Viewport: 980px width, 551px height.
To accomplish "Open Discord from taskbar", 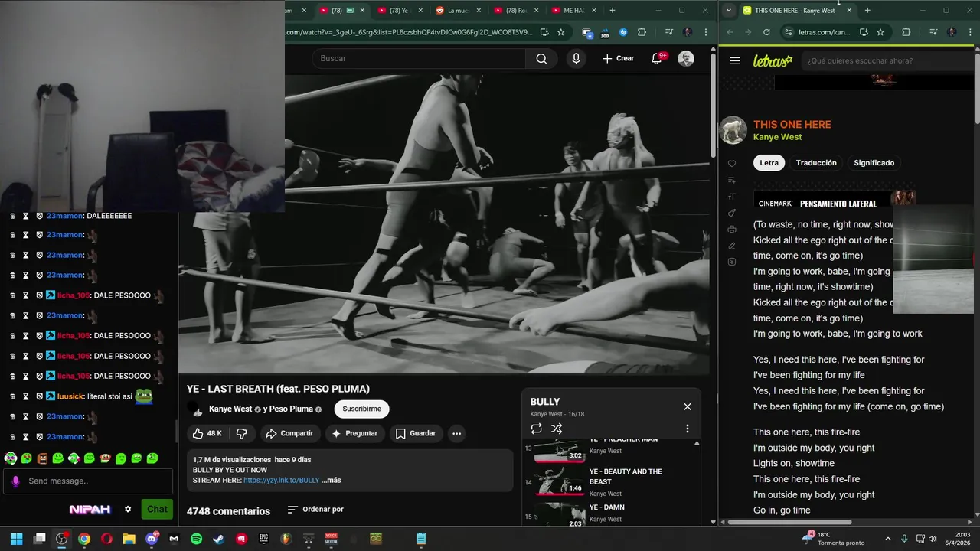I will click(152, 539).
